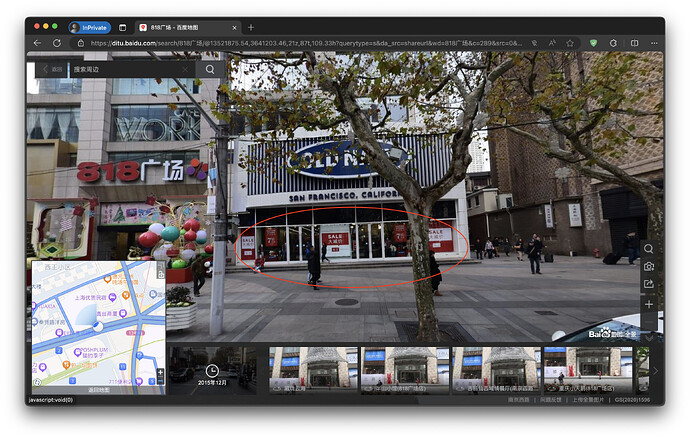This screenshot has width=690, height=438.
Task: Click the panorama camera screenshot icon
Action: coord(649,266)
